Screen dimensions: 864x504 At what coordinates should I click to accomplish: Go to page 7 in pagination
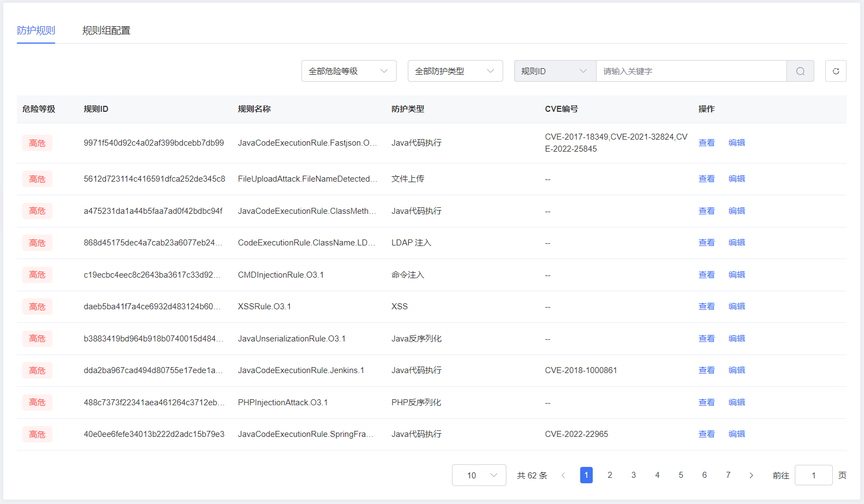tap(728, 475)
